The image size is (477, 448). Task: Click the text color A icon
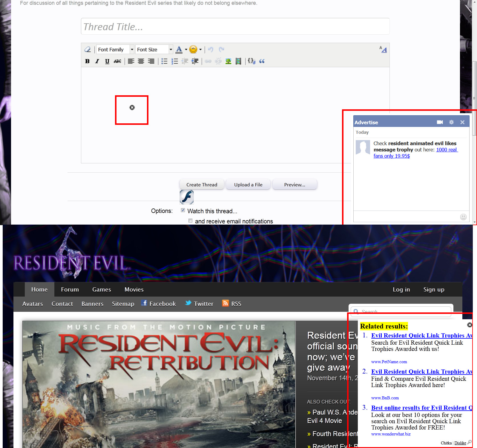(179, 49)
